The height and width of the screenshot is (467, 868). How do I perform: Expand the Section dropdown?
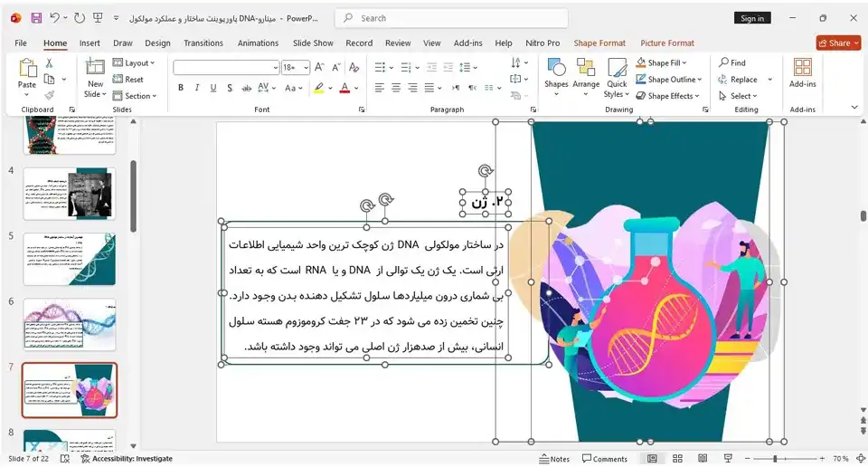[135, 96]
